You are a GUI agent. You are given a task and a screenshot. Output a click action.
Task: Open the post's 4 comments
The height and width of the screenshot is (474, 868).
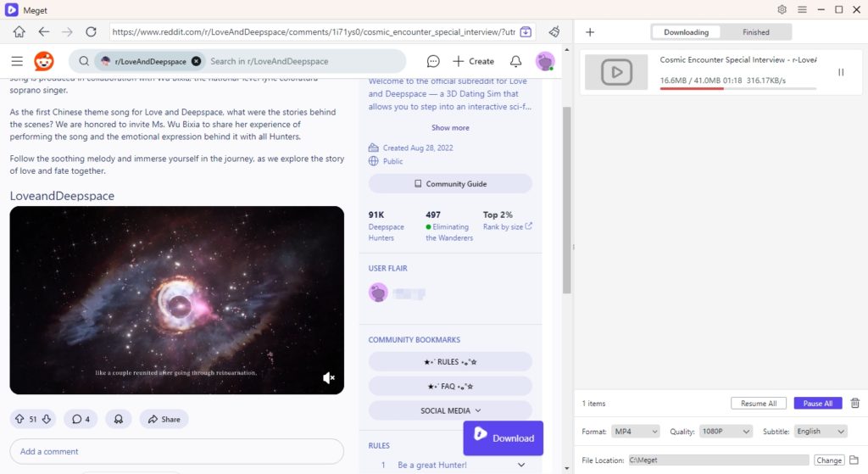click(x=81, y=419)
